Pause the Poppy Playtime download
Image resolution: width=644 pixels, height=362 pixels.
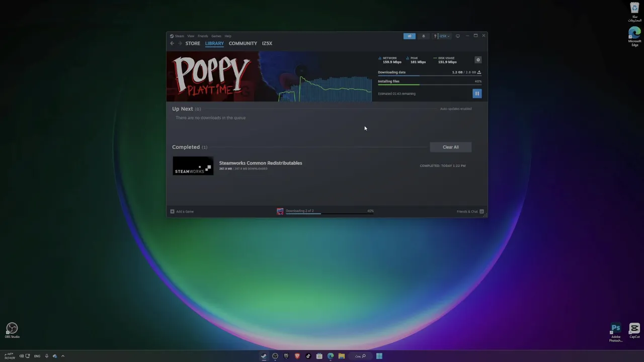[477, 94]
